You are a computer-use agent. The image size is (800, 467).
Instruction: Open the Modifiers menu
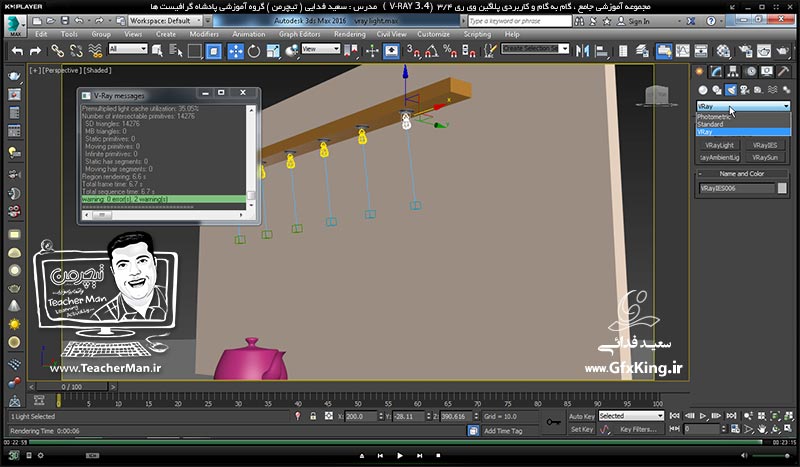204,34
